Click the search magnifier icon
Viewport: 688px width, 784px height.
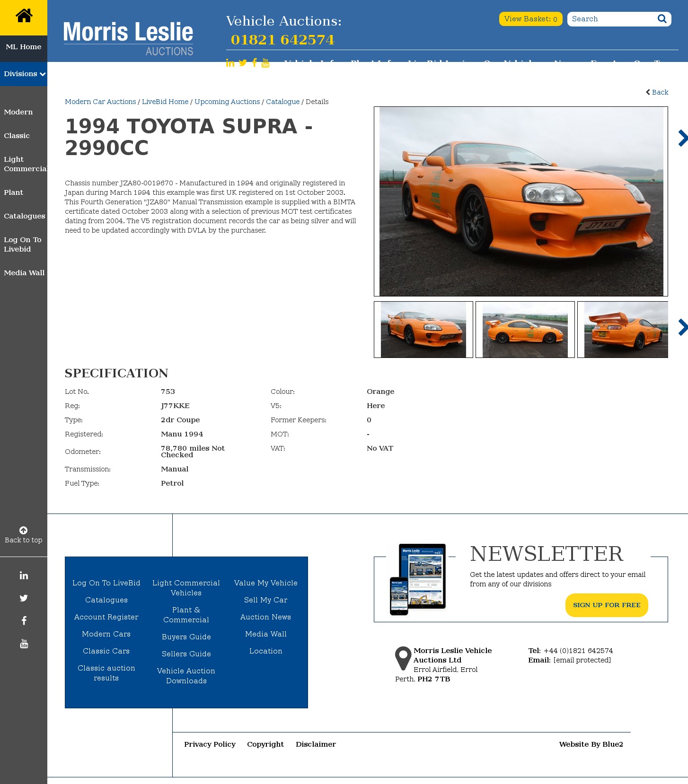(x=662, y=19)
